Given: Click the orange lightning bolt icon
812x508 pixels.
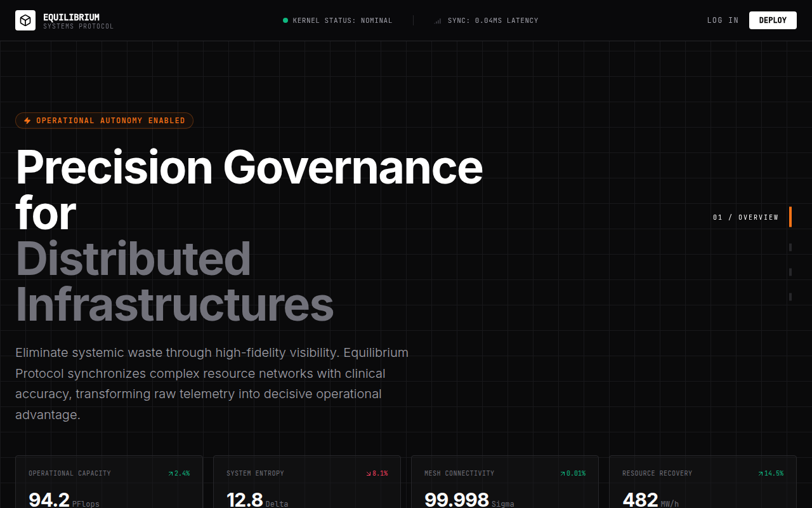Looking at the screenshot, I should pos(27,121).
